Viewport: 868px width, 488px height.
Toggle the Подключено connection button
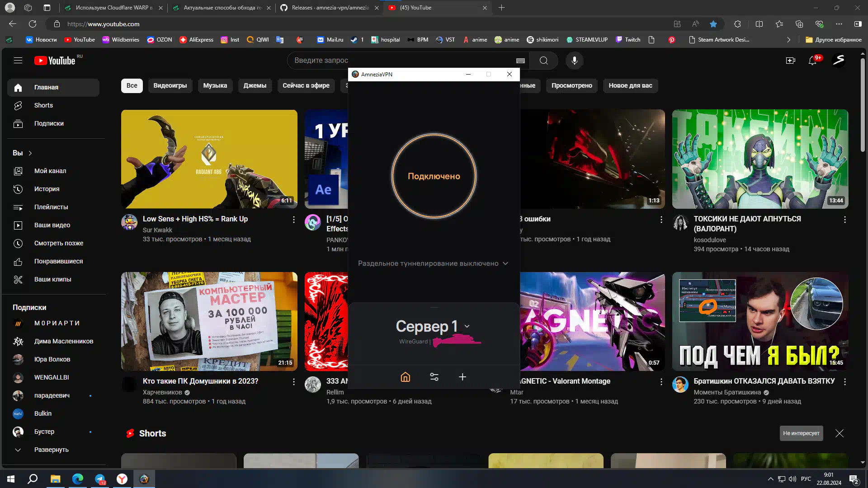click(x=434, y=176)
